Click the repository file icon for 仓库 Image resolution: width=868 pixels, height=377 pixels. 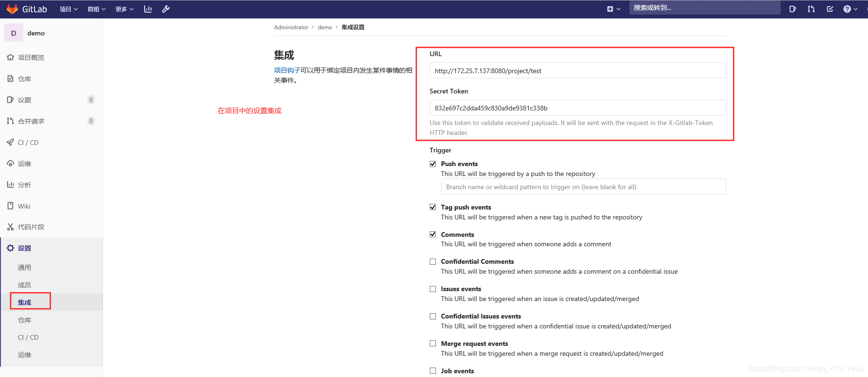tap(10, 78)
